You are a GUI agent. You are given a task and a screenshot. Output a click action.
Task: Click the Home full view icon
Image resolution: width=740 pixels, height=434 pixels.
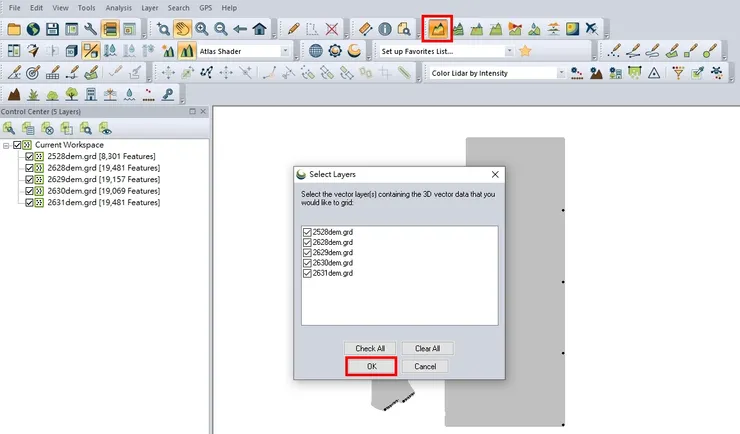(260, 29)
